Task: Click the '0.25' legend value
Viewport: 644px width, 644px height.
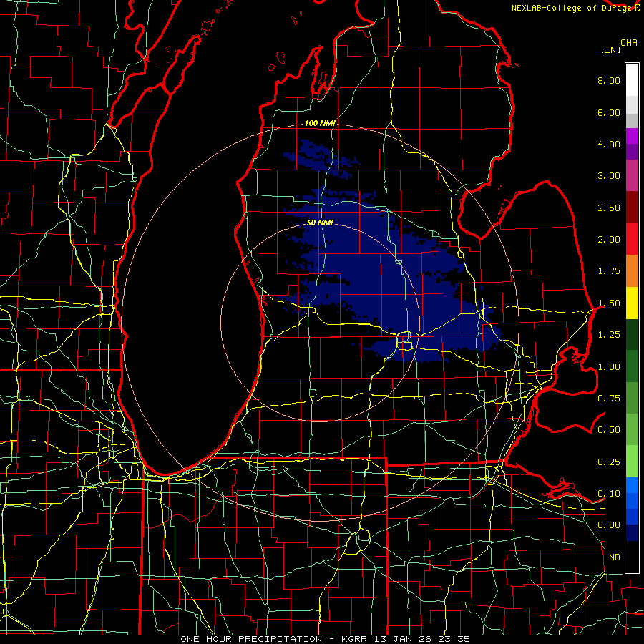Action: pyautogui.click(x=609, y=462)
